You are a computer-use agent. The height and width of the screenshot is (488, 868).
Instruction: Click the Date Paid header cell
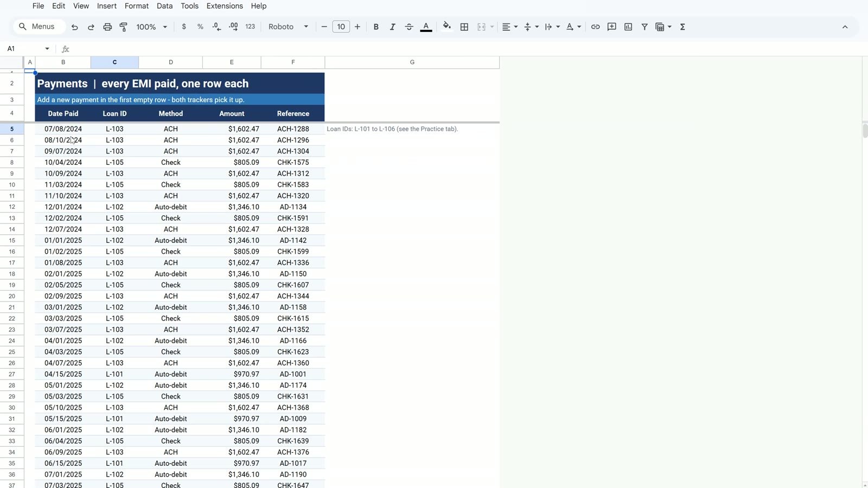point(63,113)
